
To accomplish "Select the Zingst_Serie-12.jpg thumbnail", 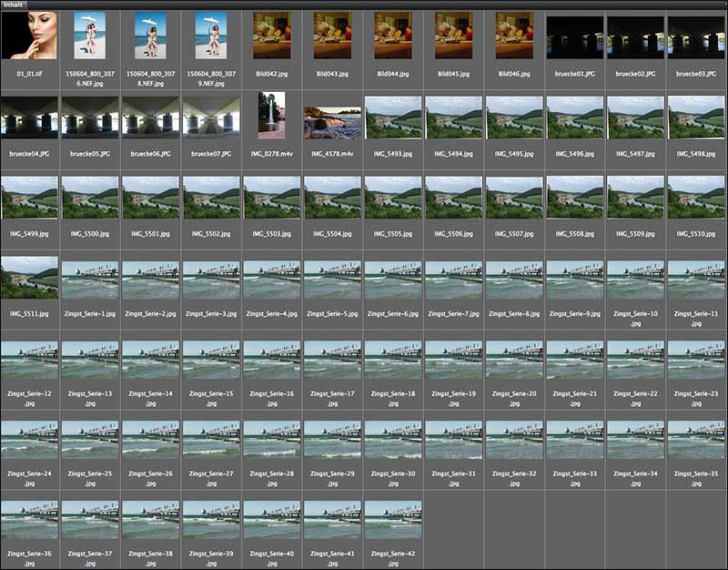I will [x=29, y=360].
